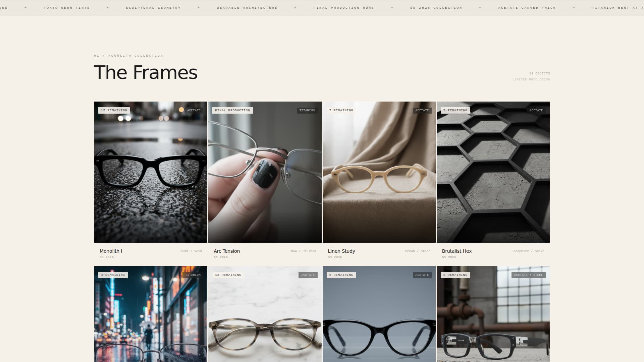Click the FINAL PRODUCTION badge on Arc Tension
This screenshot has height=362, width=644.
[232, 110]
